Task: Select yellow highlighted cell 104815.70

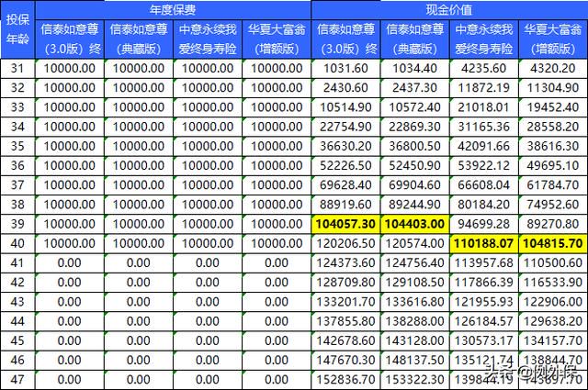Action: 553,243
